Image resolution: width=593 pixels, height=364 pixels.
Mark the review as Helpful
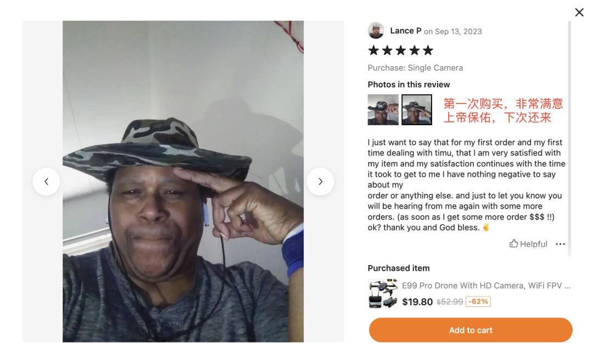(528, 244)
